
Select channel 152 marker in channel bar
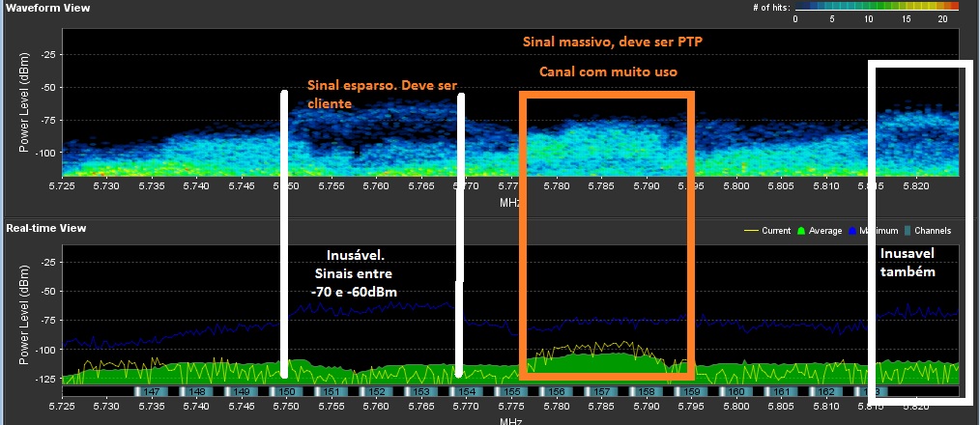pos(377,392)
